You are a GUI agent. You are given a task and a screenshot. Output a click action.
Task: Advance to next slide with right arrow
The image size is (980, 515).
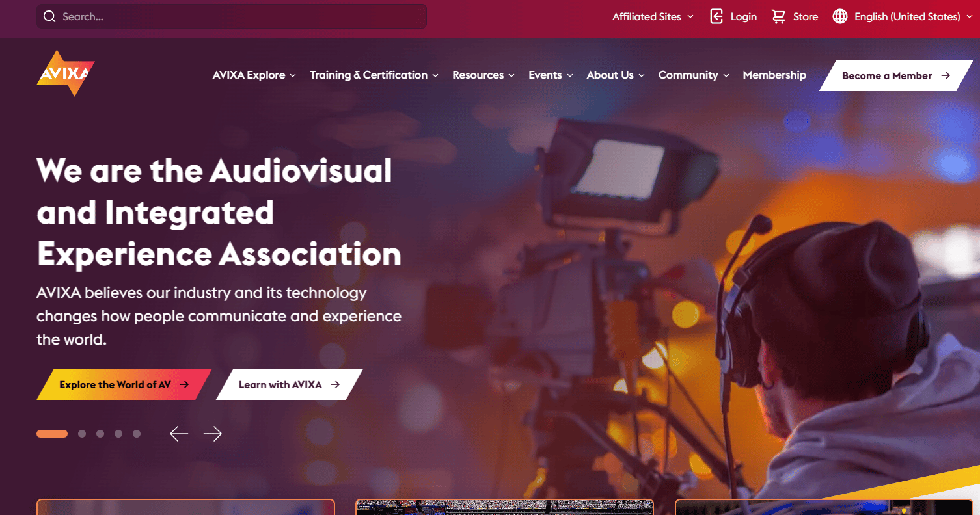click(x=213, y=434)
